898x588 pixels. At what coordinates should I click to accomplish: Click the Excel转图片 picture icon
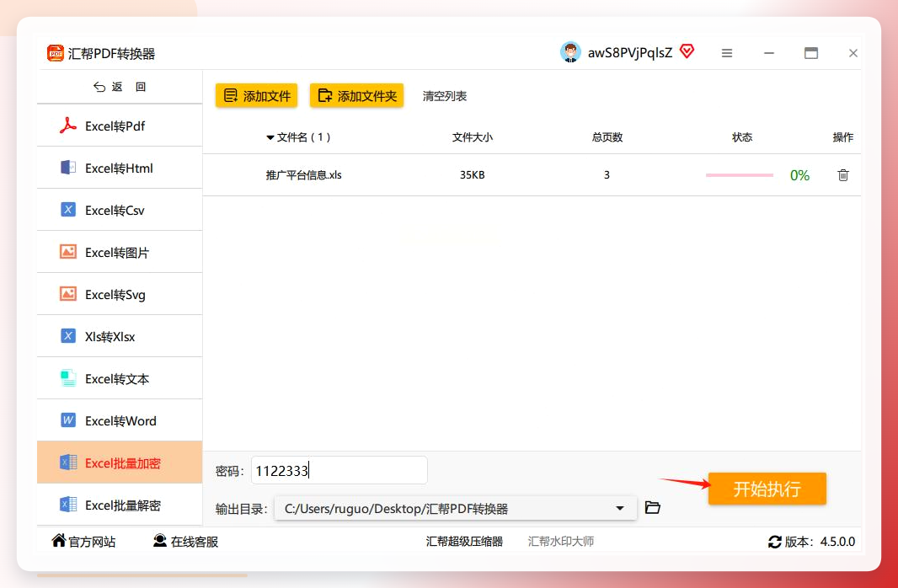68,252
